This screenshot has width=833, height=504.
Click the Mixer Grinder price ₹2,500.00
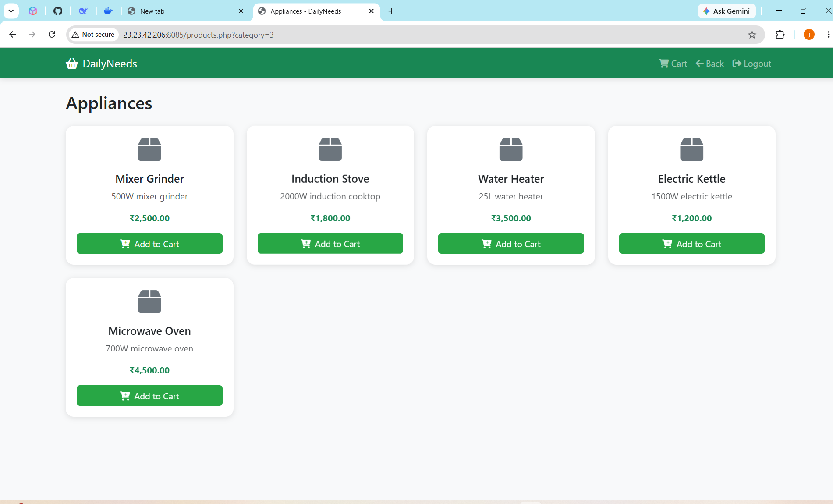(149, 218)
